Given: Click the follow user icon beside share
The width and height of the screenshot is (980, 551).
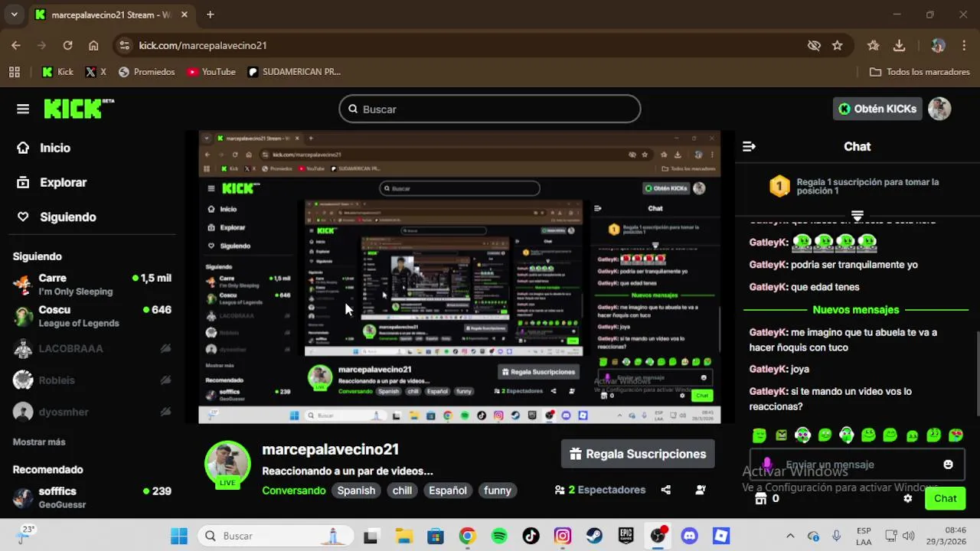Looking at the screenshot, I should (700, 490).
